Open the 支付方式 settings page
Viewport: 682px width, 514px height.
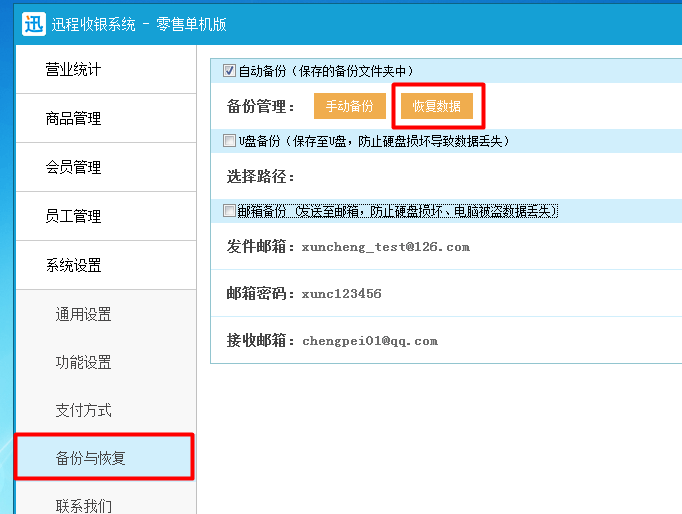[83, 411]
